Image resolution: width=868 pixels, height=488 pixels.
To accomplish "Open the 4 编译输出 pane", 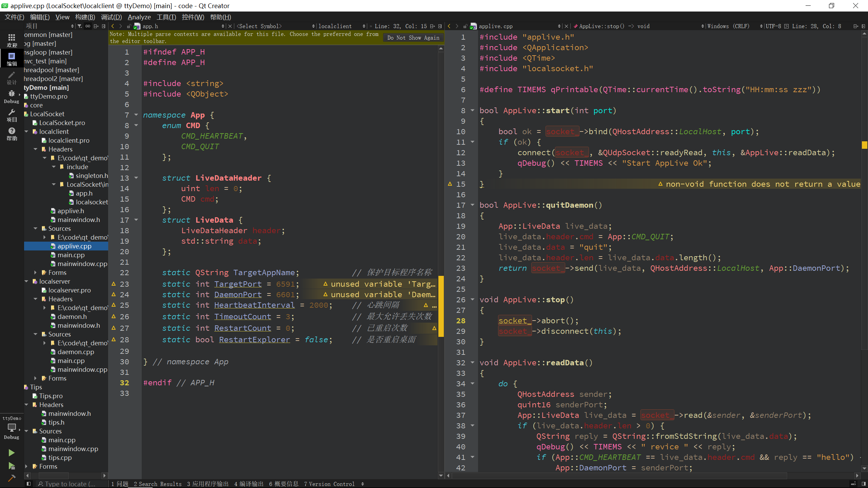I will 249,484.
